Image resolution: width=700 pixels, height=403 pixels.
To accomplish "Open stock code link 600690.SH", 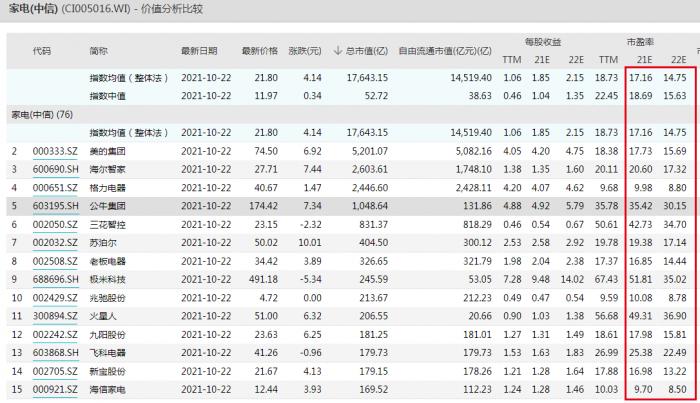I will coord(55,170).
